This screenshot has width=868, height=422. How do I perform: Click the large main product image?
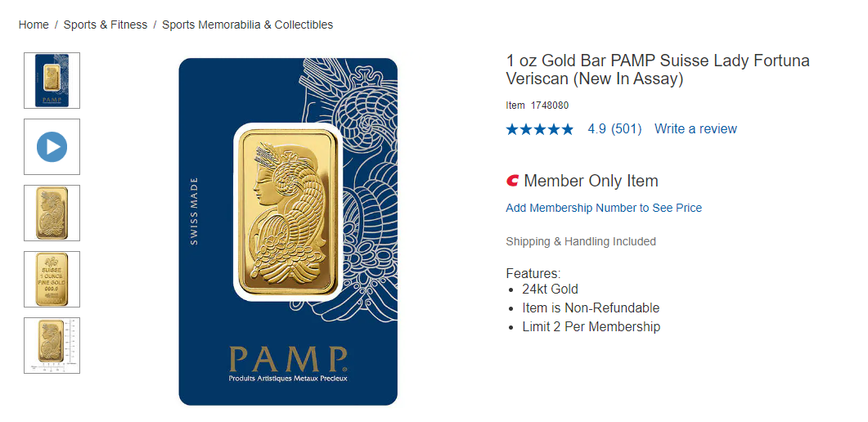(288, 231)
